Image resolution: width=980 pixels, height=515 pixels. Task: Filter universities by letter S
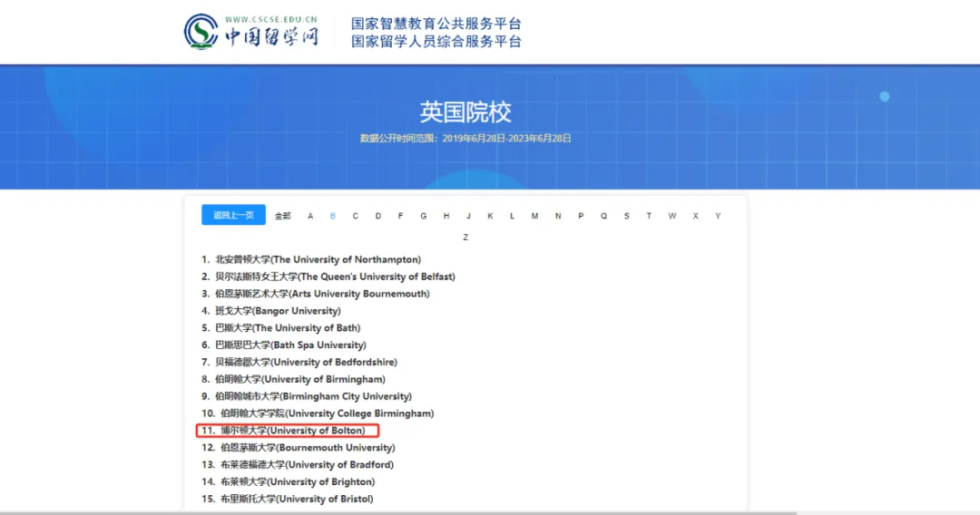tap(626, 216)
